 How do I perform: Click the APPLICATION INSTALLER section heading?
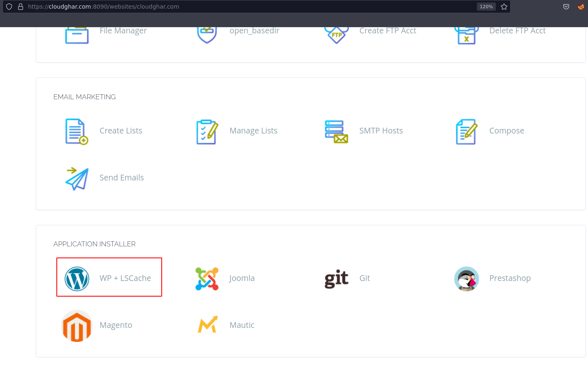94,244
